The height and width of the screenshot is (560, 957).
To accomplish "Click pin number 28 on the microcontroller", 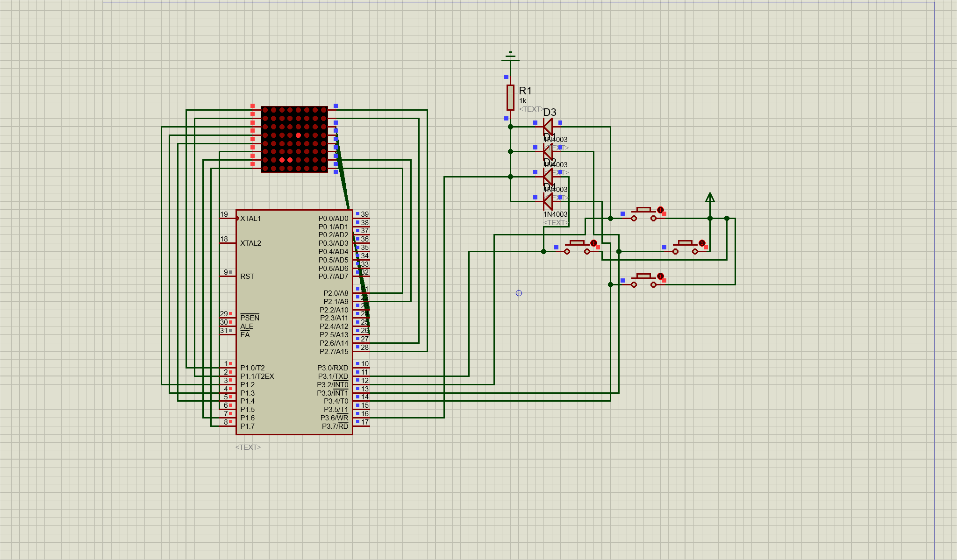I will [x=364, y=347].
